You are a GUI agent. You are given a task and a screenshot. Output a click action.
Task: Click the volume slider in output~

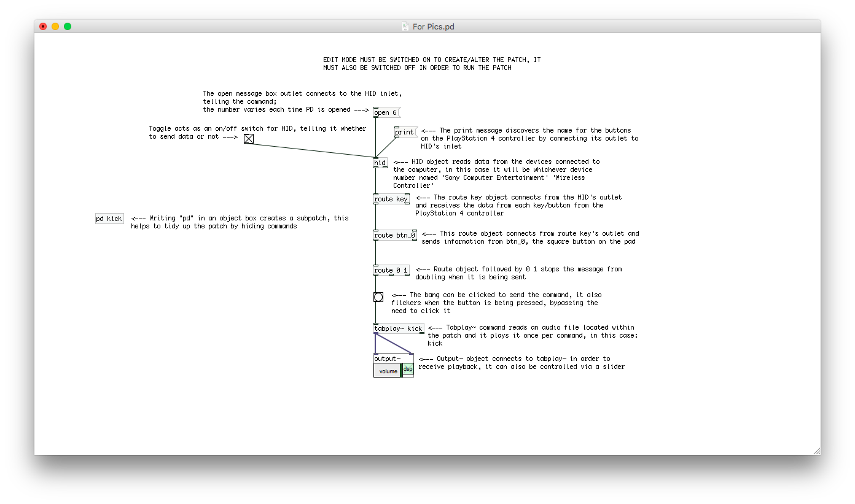coord(387,371)
